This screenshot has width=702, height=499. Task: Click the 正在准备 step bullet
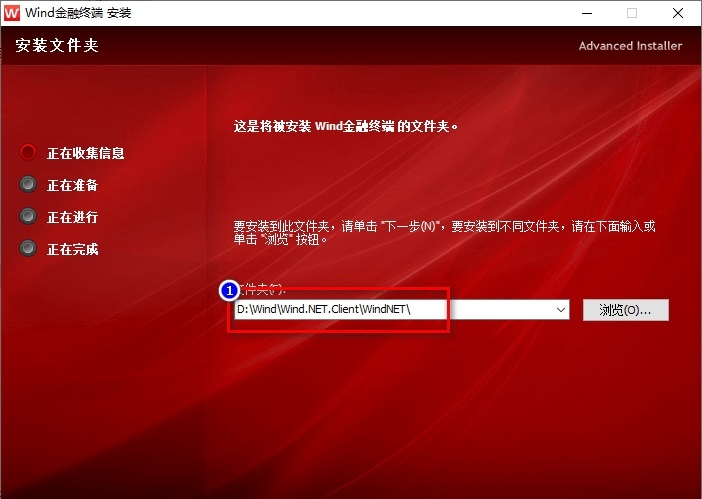[28, 185]
